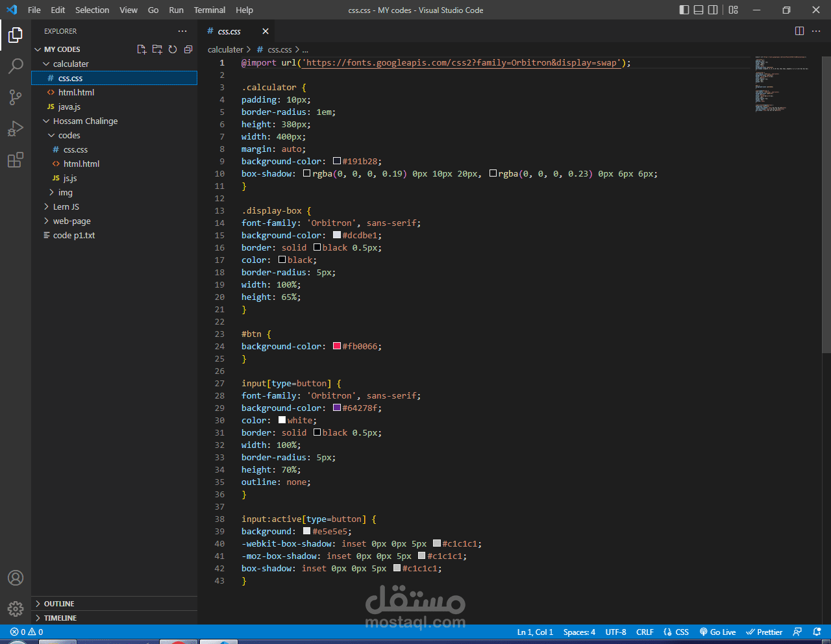Screen dimensions: 831x644
Task: Open the Run and Debug view
Action: [x=16, y=129]
